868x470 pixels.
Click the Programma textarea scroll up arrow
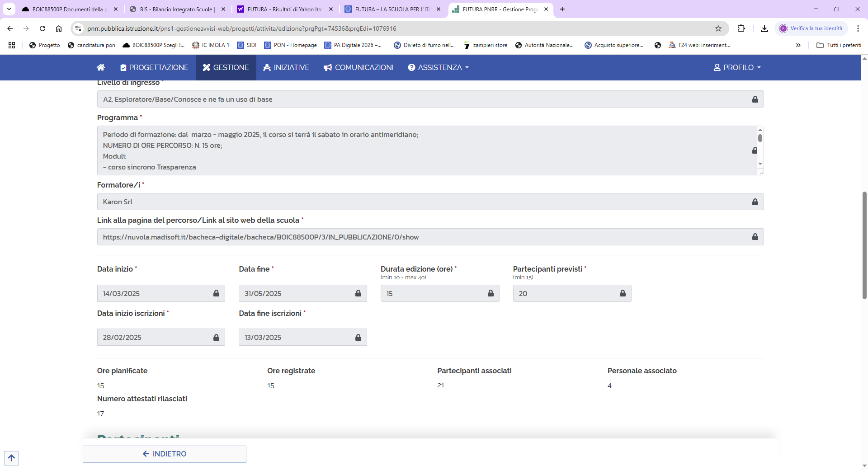coord(760,130)
